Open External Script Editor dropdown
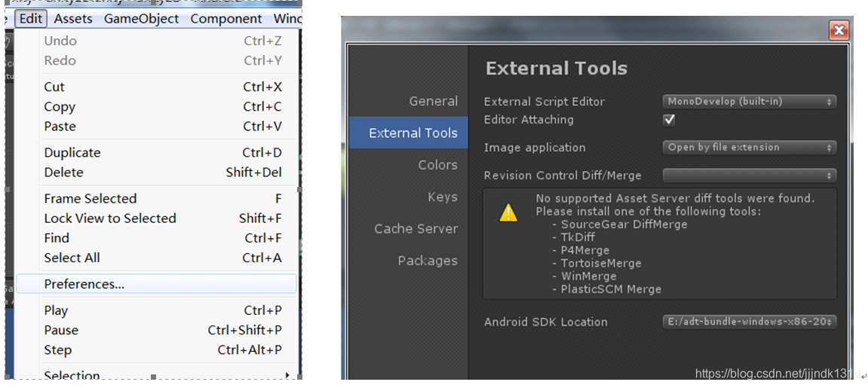 pyautogui.click(x=750, y=101)
